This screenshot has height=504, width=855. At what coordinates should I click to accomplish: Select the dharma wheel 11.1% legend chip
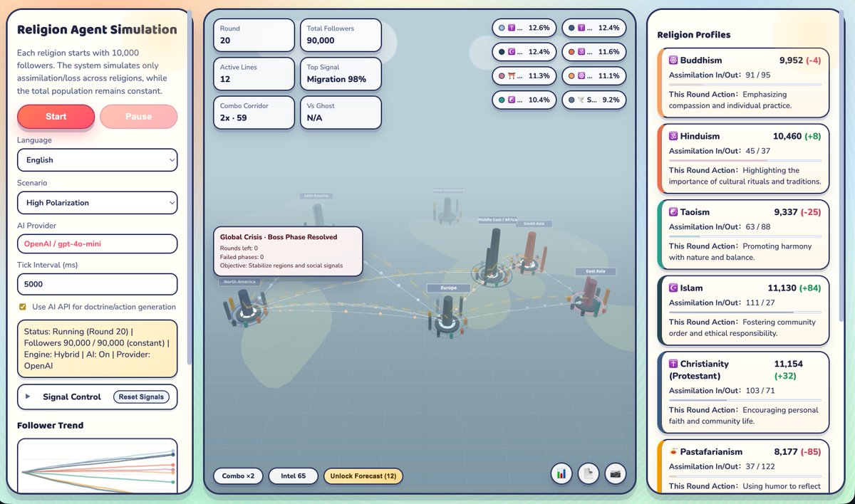click(594, 75)
